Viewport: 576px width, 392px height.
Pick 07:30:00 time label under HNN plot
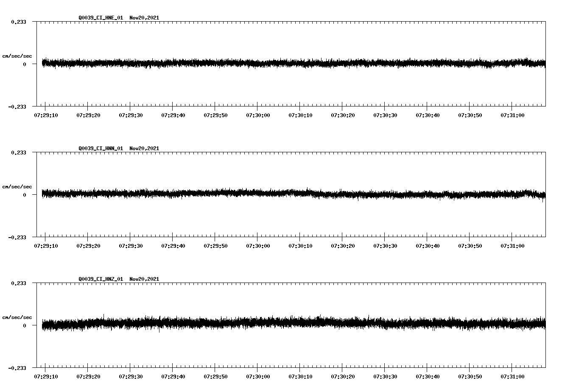pyautogui.click(x=258, y=246)
